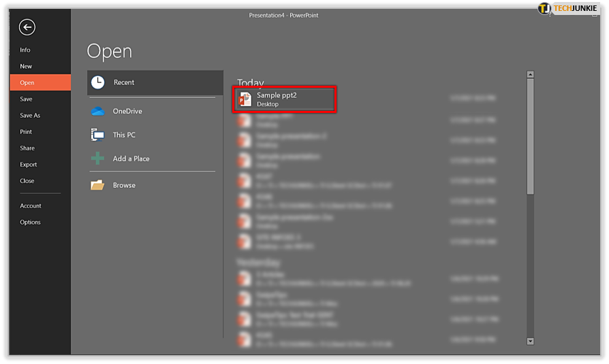Viewport: 609px width, 364px height.
Task: Open the Info page
Action: [25, 50]
